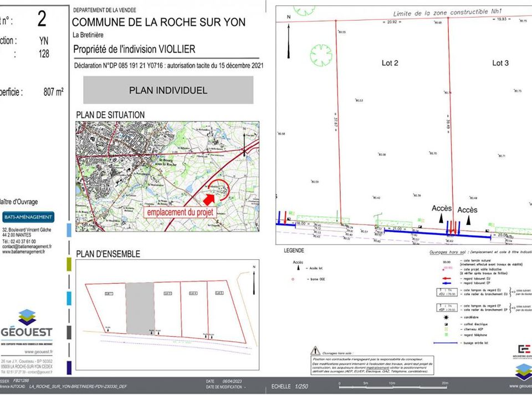The image size is (532, 399).
Task: Click the Lot 3 label on the plan
Action: [500, 63]
